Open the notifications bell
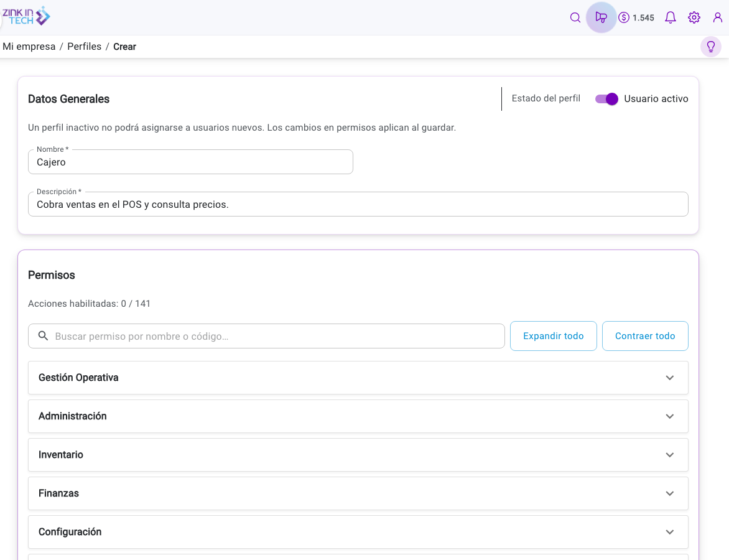Image resolution: width=729 pixels, height=560 pixels. 671,17
